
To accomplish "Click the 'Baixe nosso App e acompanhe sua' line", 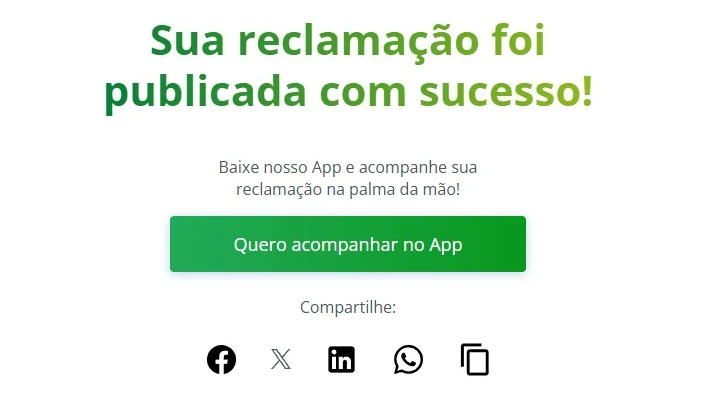I will click(x=348, y=167).
